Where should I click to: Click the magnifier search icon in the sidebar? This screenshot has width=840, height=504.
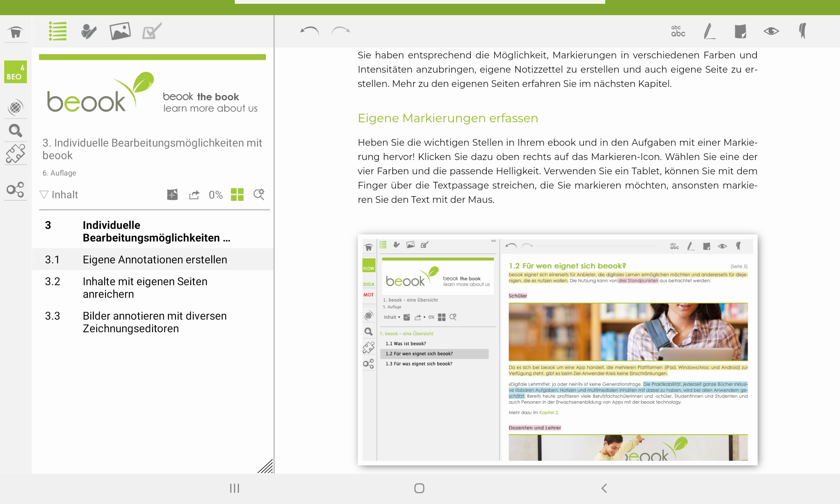coord(16,131)
